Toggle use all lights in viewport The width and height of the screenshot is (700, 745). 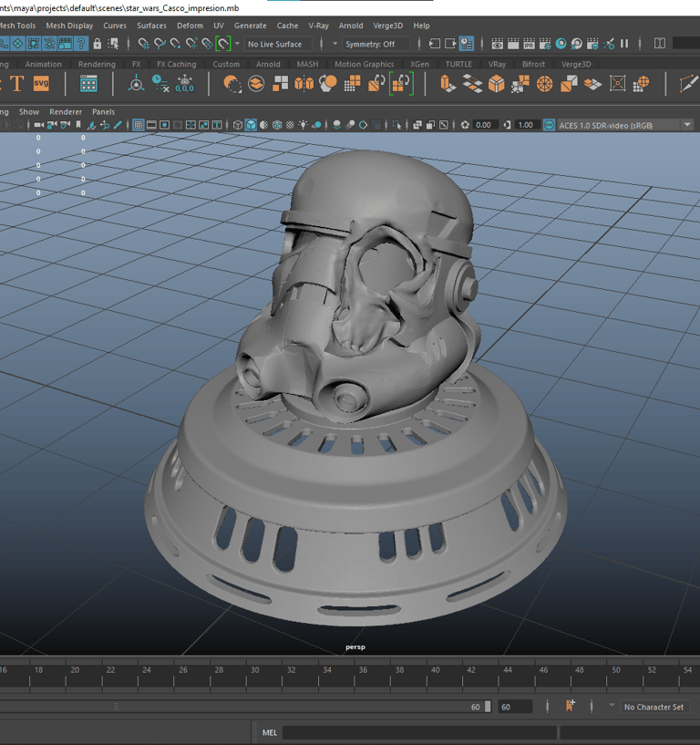(x=303, y=125)
